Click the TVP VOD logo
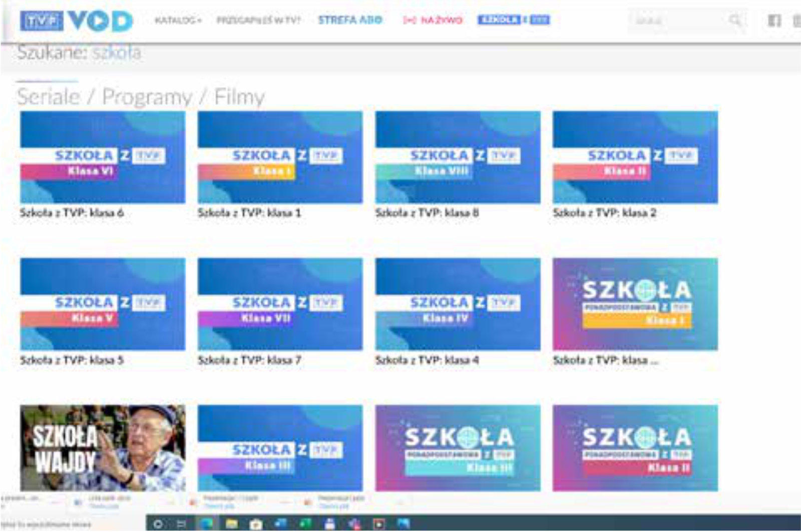 pos(76,21)
